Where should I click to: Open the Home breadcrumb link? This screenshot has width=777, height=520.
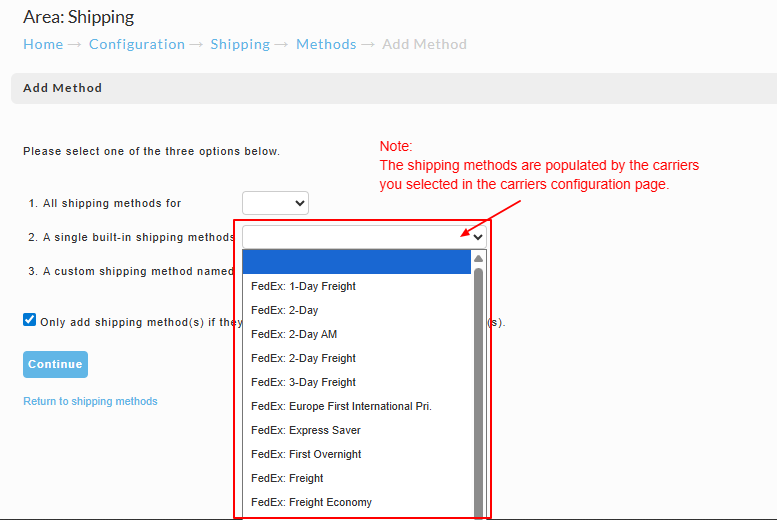point(43,44)
